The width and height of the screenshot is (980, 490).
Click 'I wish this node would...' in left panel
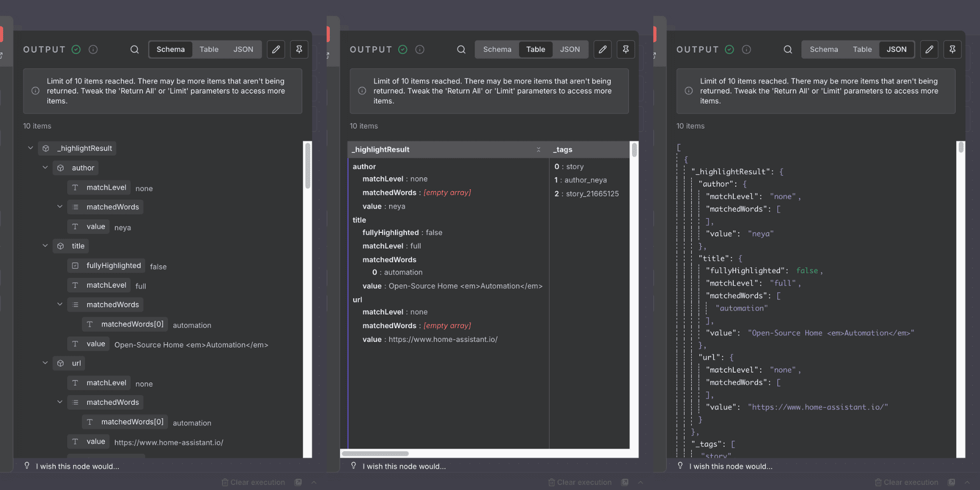(78, 466)
